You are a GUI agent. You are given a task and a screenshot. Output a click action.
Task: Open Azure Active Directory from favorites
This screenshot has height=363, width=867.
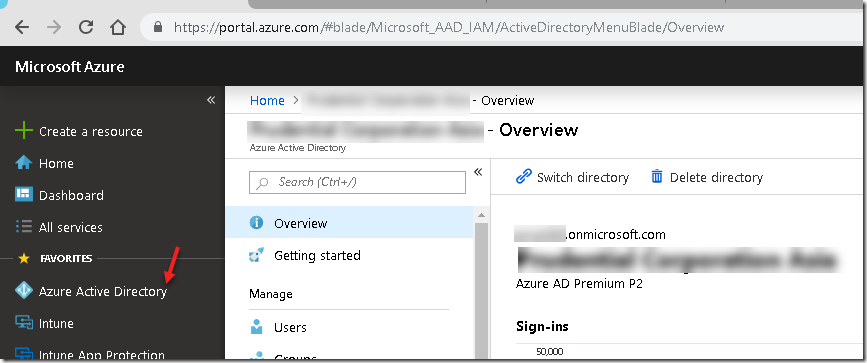pyautogui.click(x=103, y=292)
